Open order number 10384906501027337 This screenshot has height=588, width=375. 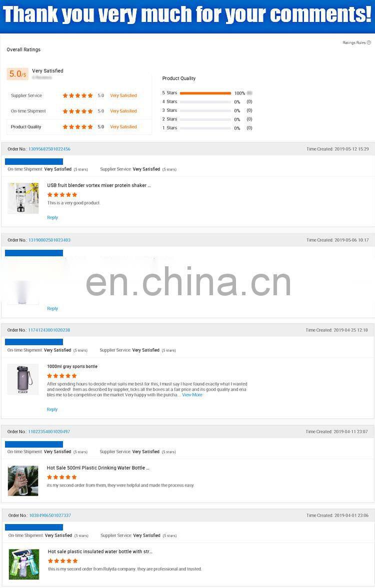pos(50,515)
